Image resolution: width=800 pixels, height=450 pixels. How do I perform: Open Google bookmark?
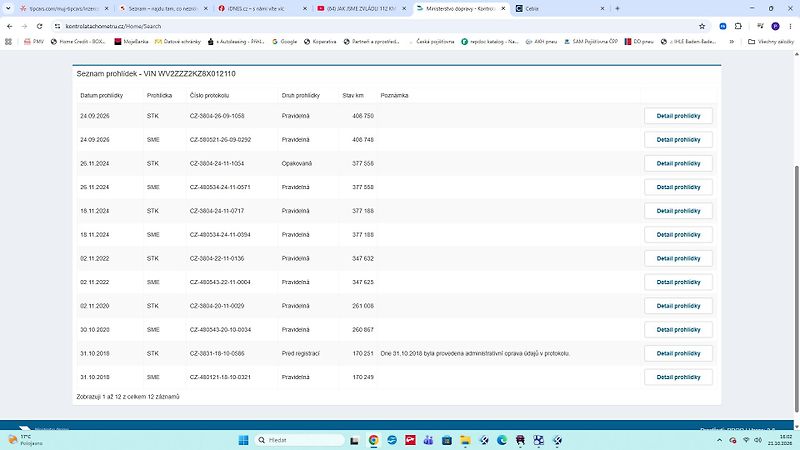[x=284, y=41]
